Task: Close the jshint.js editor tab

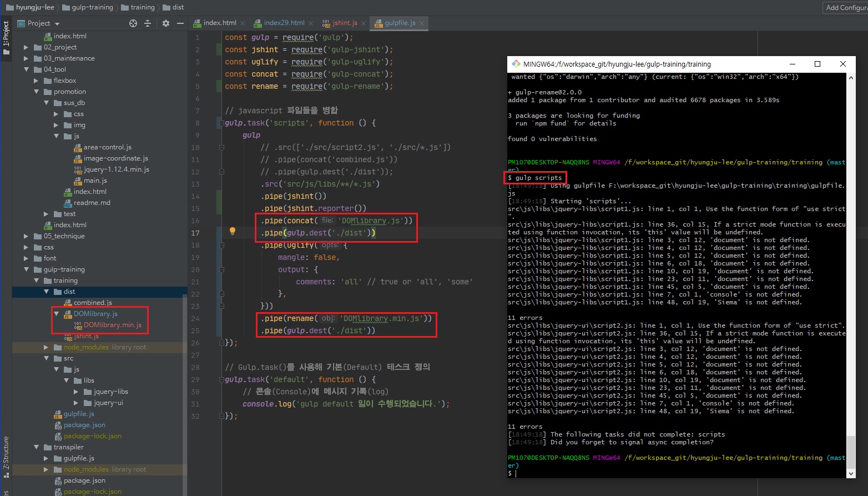Action: [364, 23]
